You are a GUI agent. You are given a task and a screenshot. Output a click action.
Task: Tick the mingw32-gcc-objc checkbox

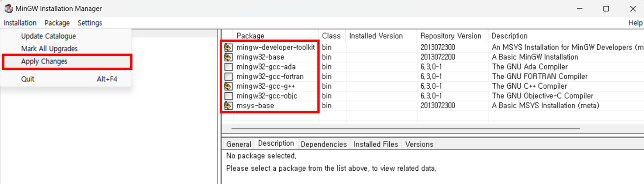click(228, 96)
